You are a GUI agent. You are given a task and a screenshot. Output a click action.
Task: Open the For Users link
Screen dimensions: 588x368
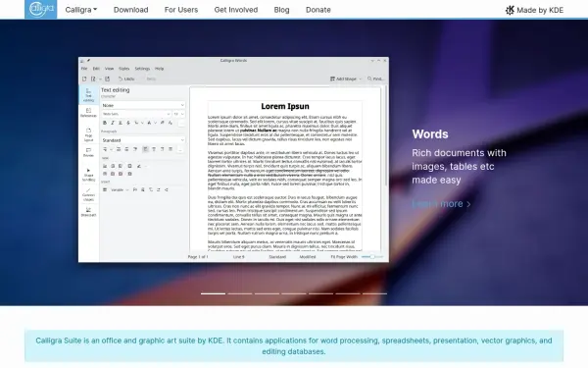point(181,10)
